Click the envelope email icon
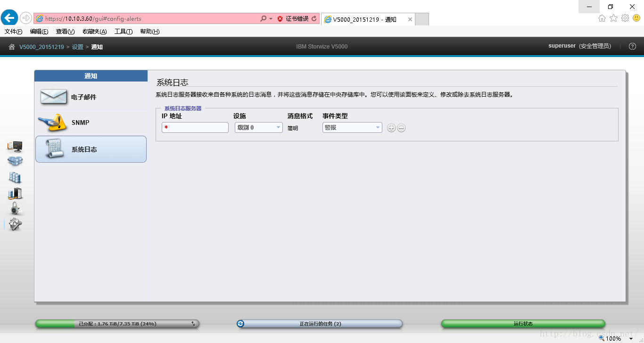 tap(54, 97)
